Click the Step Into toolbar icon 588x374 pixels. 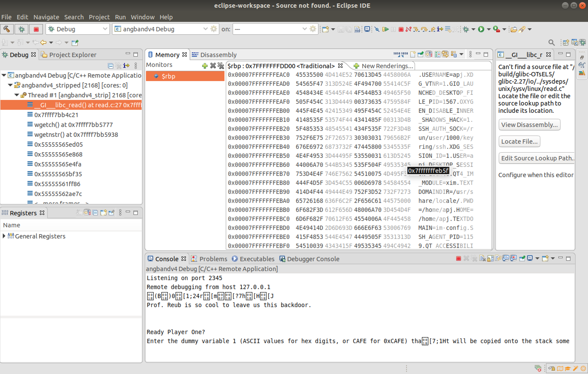point(416,29)
